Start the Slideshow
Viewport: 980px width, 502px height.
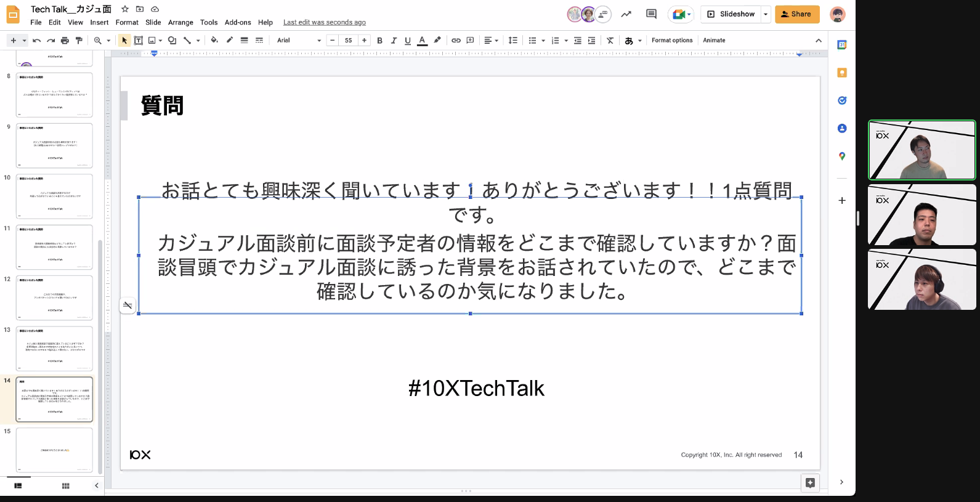pos(731,14)
